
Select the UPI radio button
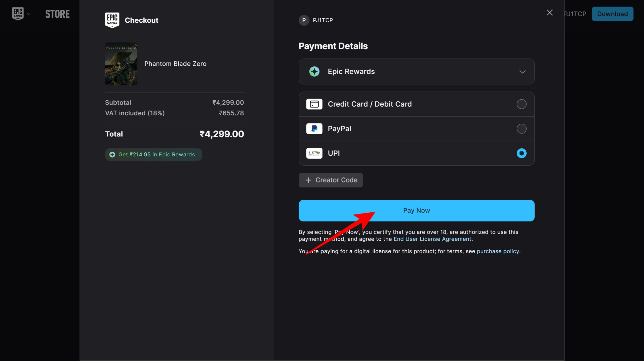521,153
